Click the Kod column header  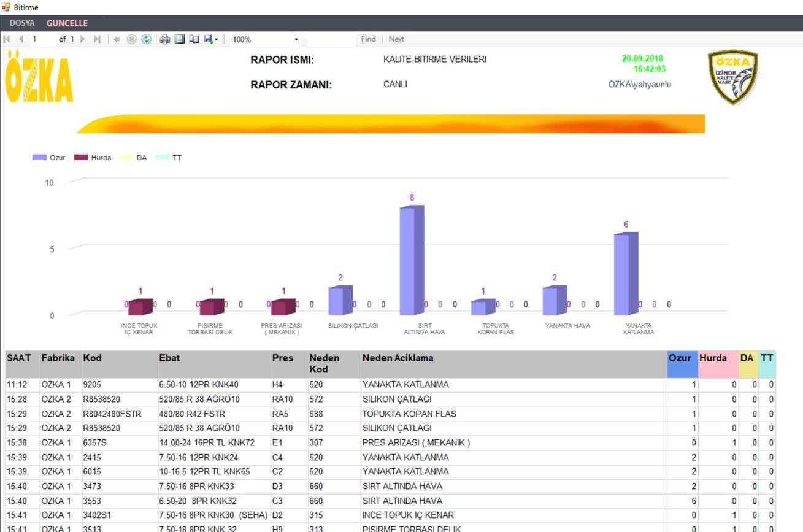point(119,364)
